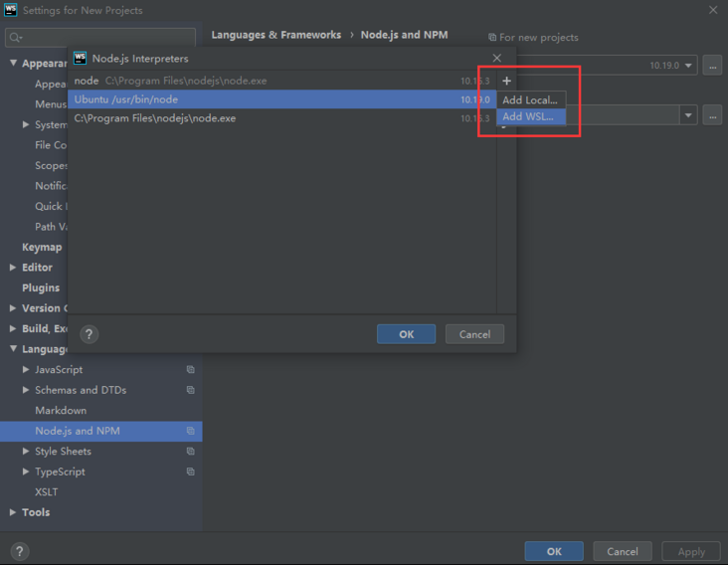Click the plus icon to add interpreter

(x=506, y=81)
